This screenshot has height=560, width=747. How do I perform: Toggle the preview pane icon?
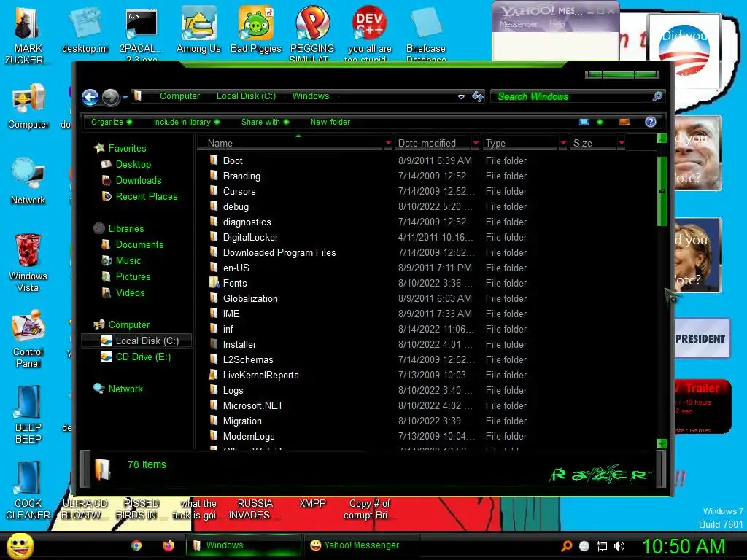pos(624,122)
